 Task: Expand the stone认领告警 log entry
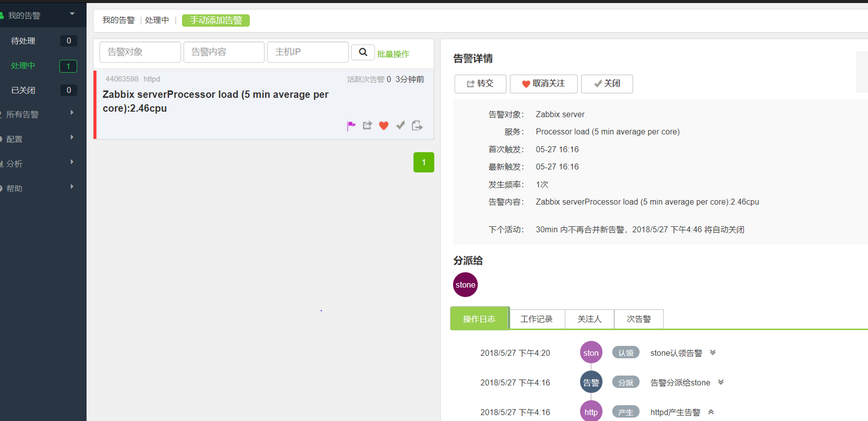point(713,352)
